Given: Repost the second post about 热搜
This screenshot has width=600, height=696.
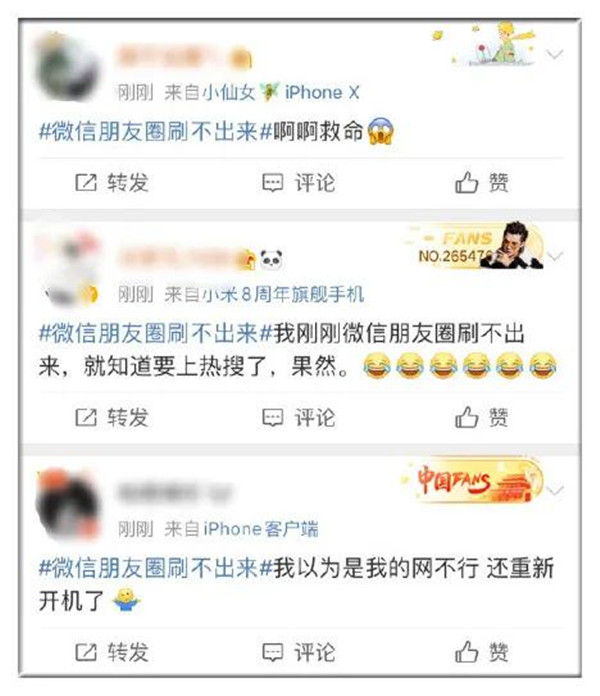Looking at the screenshot, I should pyautogui.click(x=112, y=417).
